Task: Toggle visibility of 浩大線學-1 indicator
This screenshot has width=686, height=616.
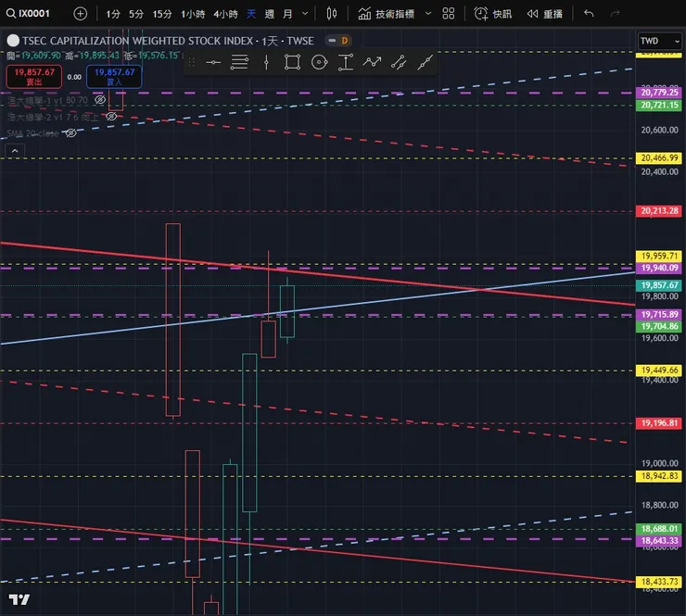Action: 100,100
